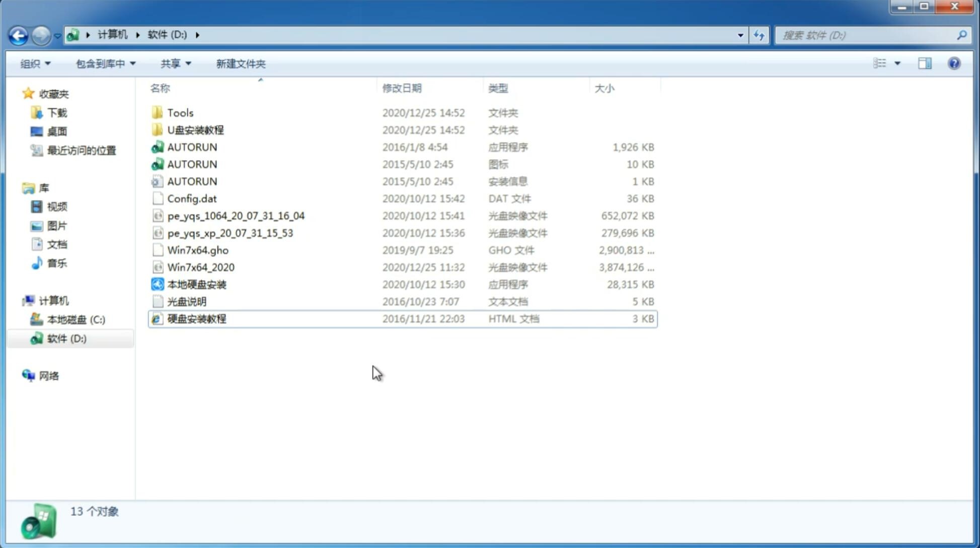This screenshot has width=980, height=548.
Task: Open 硬盘安装教程 HTML document
Action: click(x=196, y=318)
